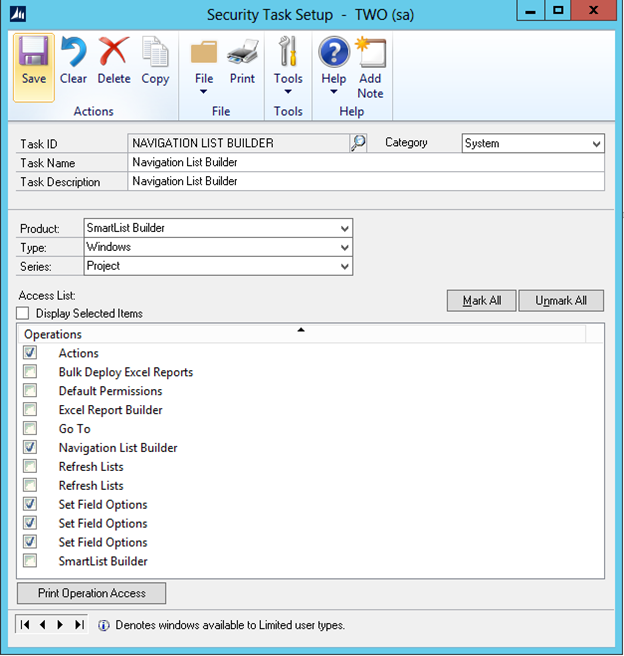Close the Security Task Setup window
The height and width of the screenshot is (656, 624).
pos(593,11)
